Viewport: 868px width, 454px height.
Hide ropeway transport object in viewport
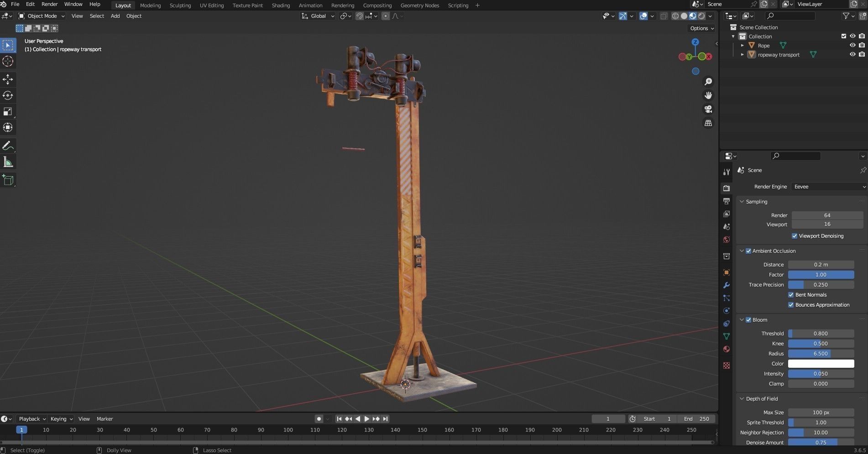(852, 54)
